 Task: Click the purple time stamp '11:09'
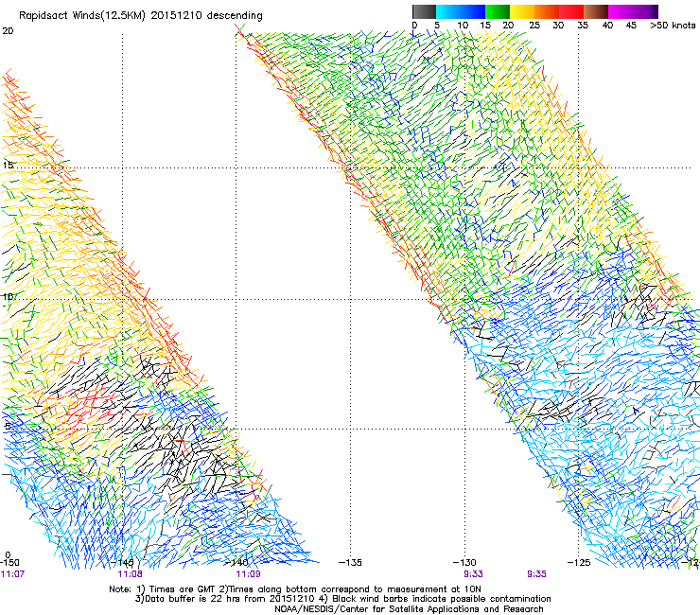248,574
